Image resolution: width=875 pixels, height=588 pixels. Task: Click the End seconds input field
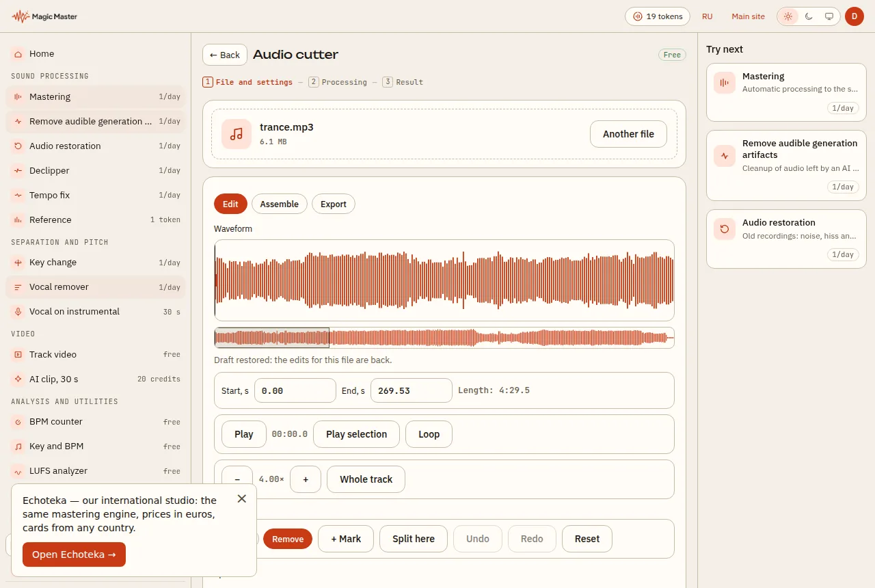pyautogui.click(x=412, y=391)
